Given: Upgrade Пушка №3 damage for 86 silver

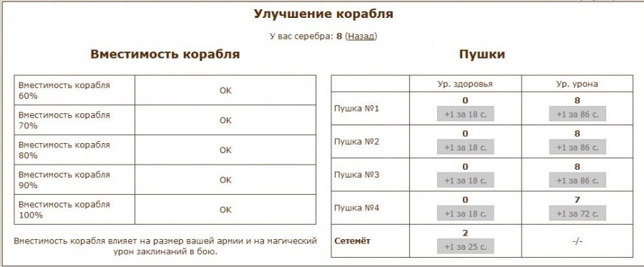Looking at the screenshot, I should click(577, 180).
